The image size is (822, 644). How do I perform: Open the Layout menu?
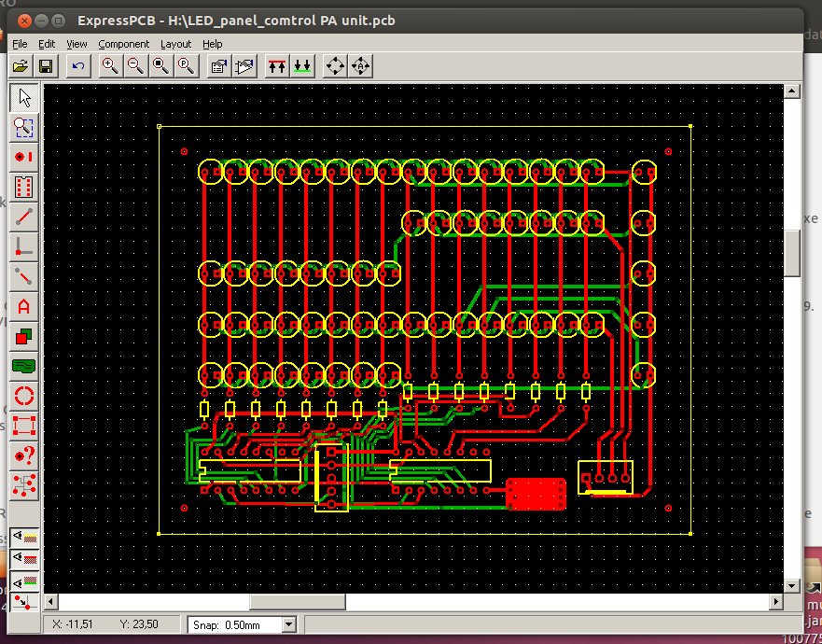175,44
